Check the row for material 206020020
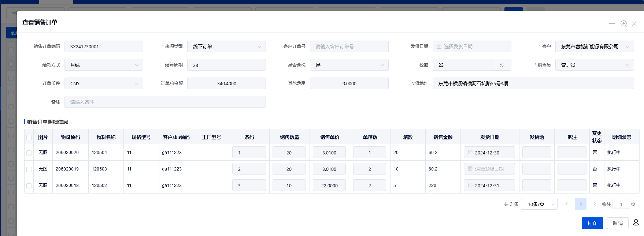This screenshot has height=236, width=644. [29, 153]
